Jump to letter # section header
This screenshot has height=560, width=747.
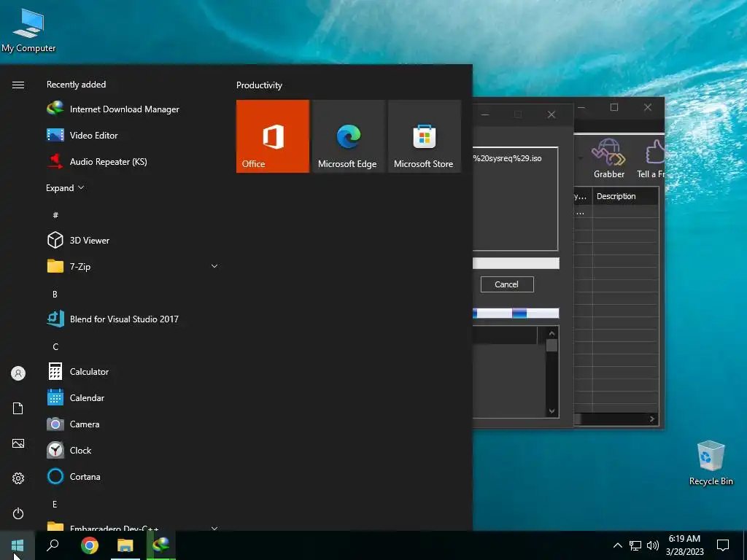point(55,215)
